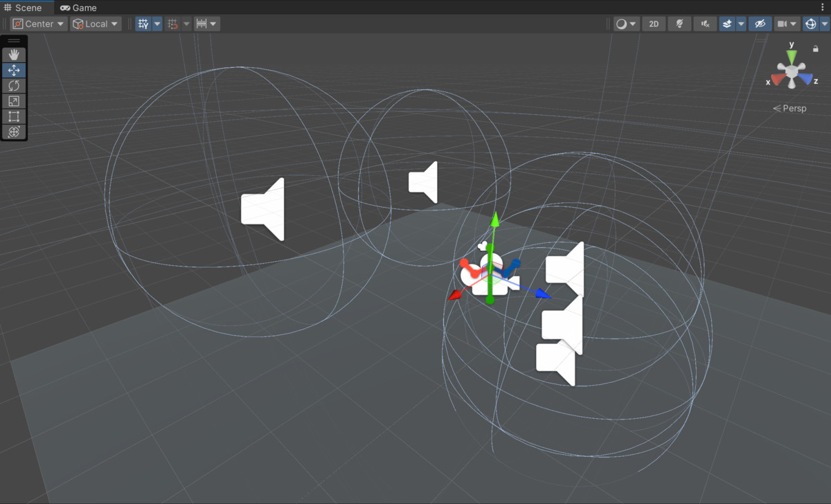Select the View hand tool
The width and height of the screenshot is (831, 504).
click(x=14, y=54)
